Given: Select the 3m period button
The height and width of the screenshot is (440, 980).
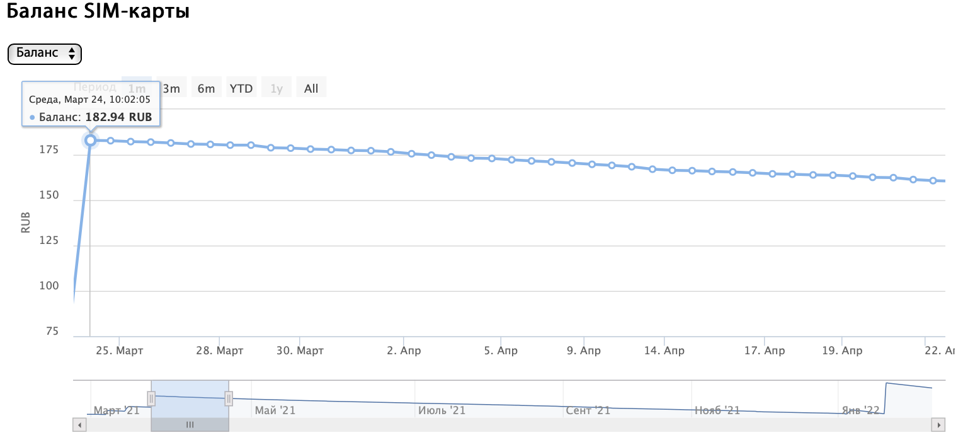Looking at the screenshot, I should tap(171, 88).
